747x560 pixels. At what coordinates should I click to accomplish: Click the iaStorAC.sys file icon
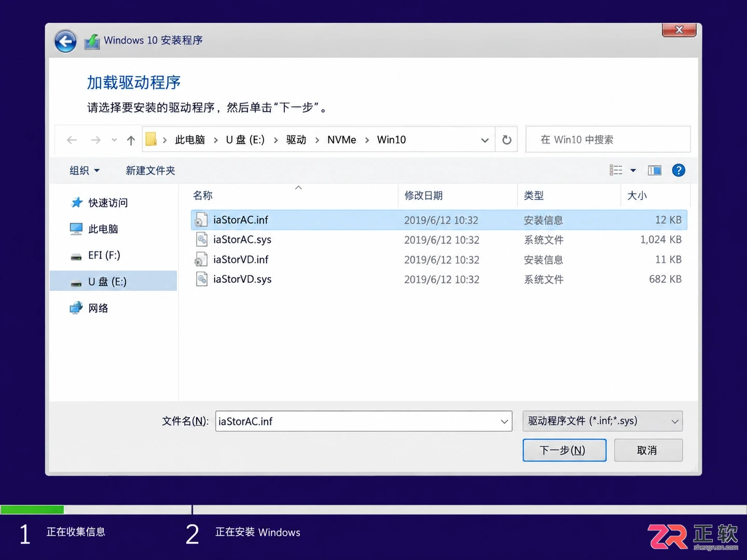click(201, 240)
